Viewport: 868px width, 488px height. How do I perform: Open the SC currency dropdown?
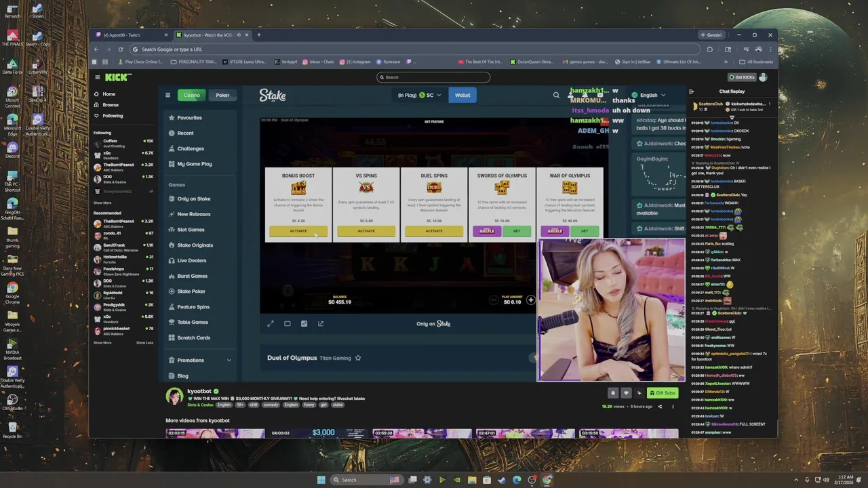click(x=430, y=95)
